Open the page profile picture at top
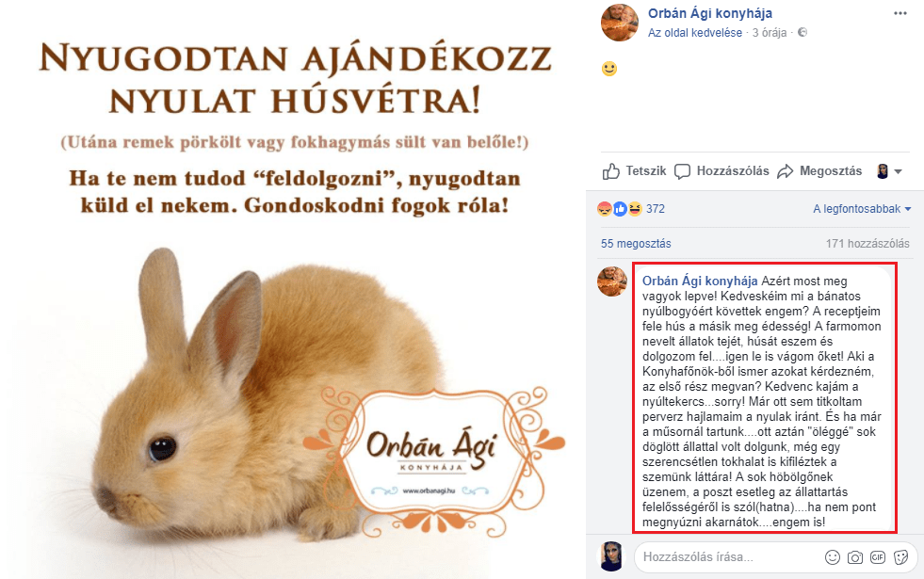Image resolution: width=924 pixels, height=579 pixels. (x=620, y=23)
